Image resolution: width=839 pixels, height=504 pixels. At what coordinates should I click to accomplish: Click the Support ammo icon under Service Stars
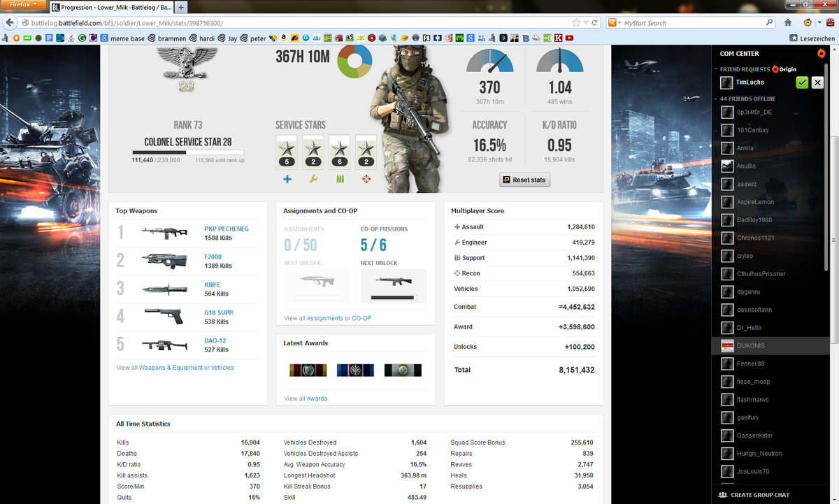[x=340, y=180]
